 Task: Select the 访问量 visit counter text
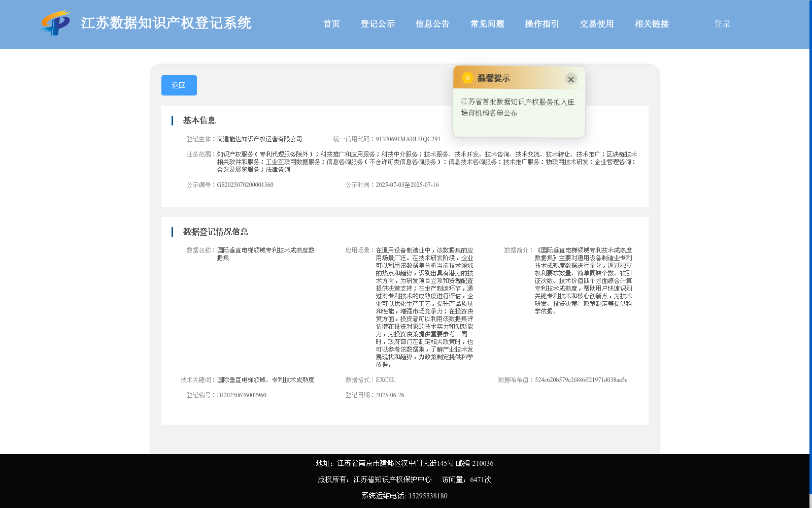pos(466,480)
